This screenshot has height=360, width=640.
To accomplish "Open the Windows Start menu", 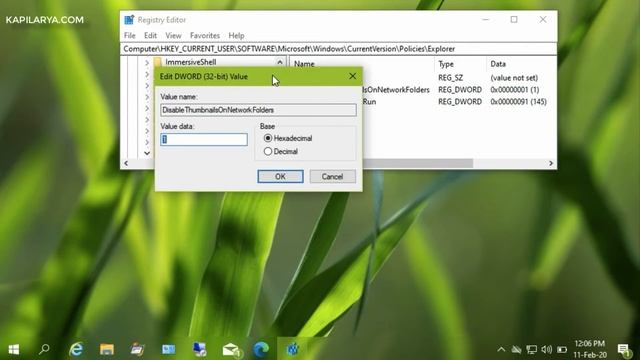I will [x=13, y=349].
